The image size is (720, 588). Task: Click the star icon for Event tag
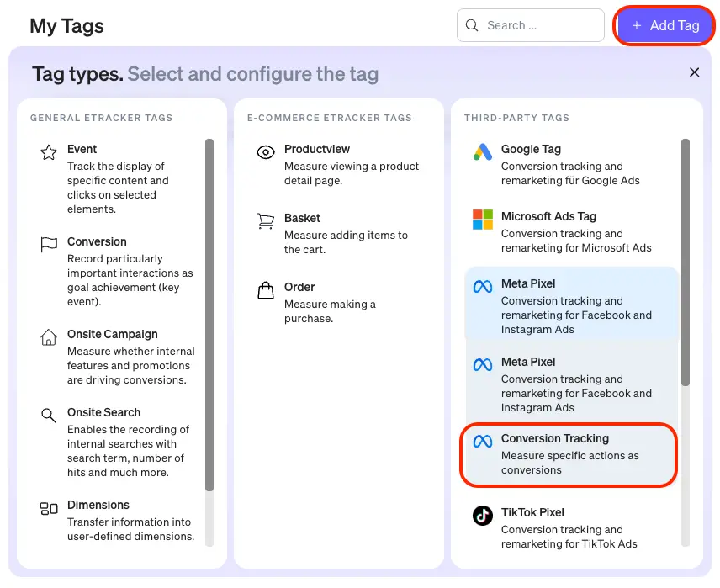tap(49, 152)
